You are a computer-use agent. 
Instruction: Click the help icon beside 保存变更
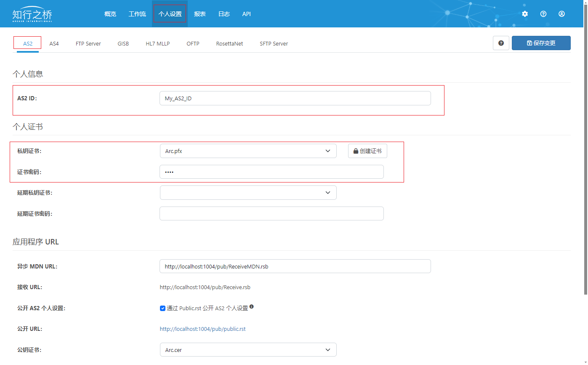(x=501, y=43)
